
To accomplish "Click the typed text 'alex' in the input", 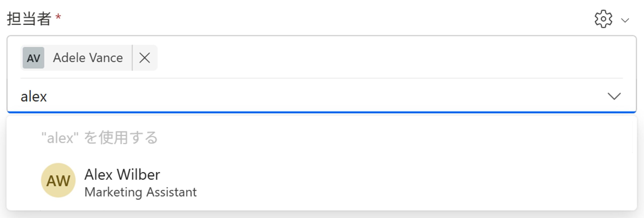I will 34,97.
